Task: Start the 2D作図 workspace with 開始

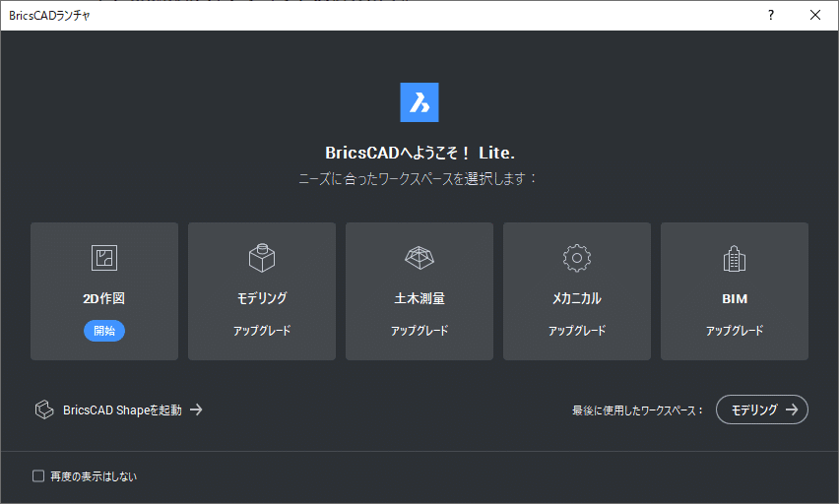Action: pyautogui.click(x=104, y=331)
